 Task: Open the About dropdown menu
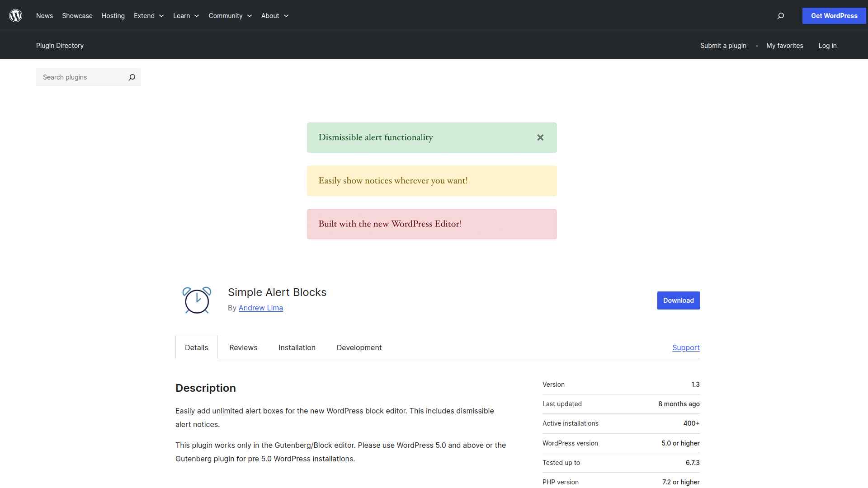click(x=274, y=16)
